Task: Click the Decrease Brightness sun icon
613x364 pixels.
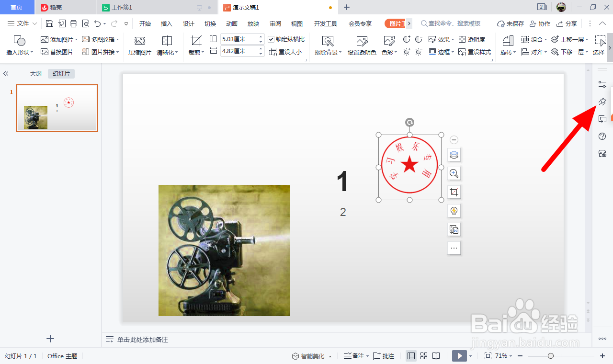Action: click(x=419, y=52)
